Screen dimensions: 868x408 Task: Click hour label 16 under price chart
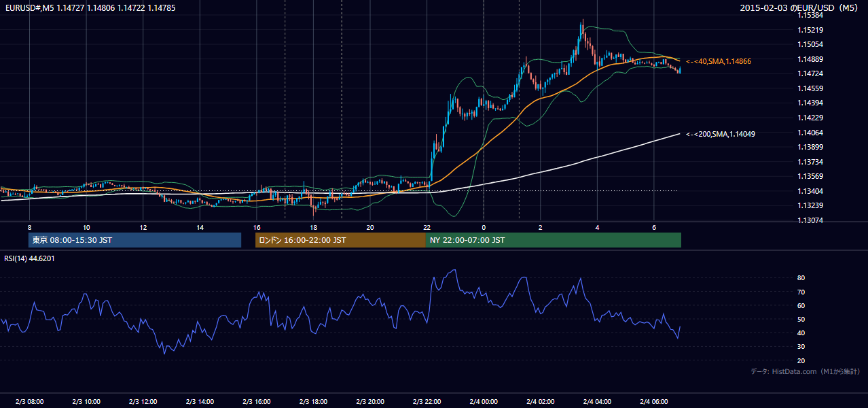tap(256, 227)
